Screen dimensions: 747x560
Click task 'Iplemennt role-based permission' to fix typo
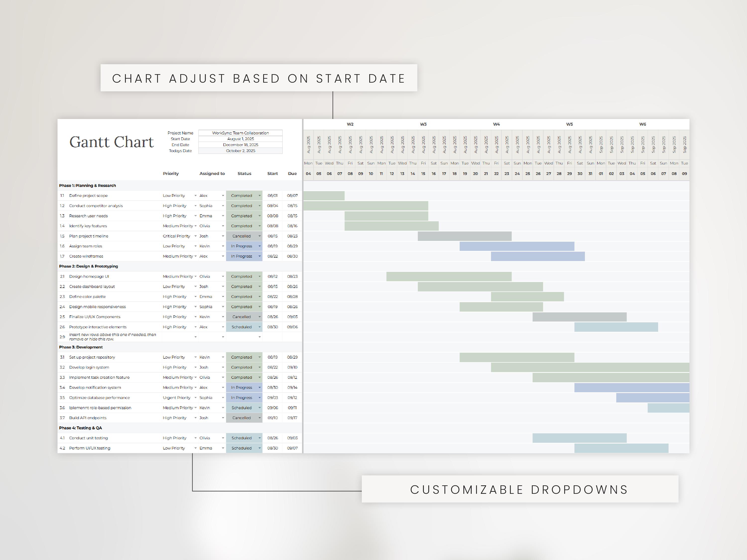click(x=100, y=408)
